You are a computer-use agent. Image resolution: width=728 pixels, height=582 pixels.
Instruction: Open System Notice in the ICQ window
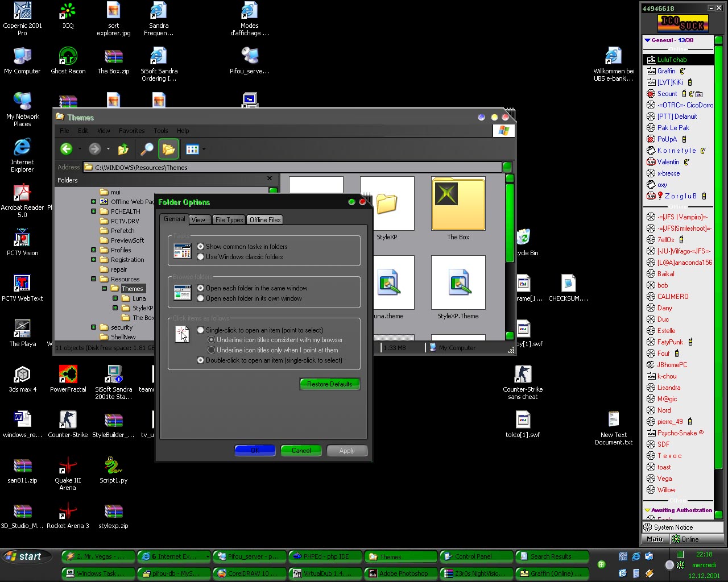click(682, 527)
